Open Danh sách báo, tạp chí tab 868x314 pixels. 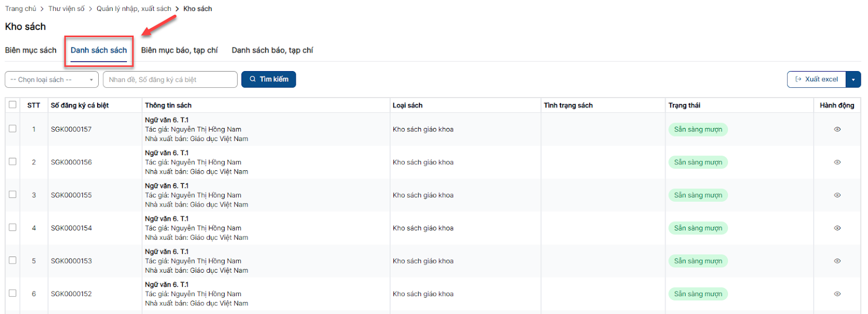click(272, 50)
